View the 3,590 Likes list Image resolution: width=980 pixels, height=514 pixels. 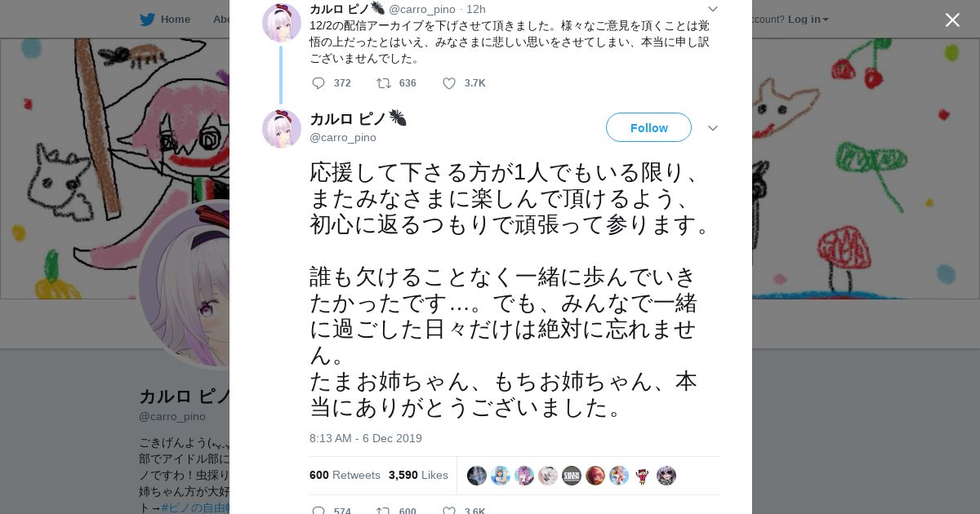click(x=418, y=475)
